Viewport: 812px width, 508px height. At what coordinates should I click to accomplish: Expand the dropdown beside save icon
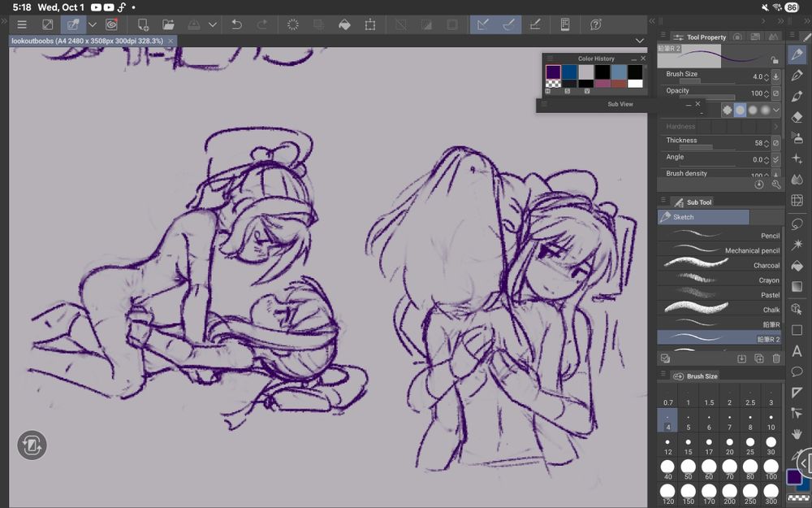(x=212, y=24)
